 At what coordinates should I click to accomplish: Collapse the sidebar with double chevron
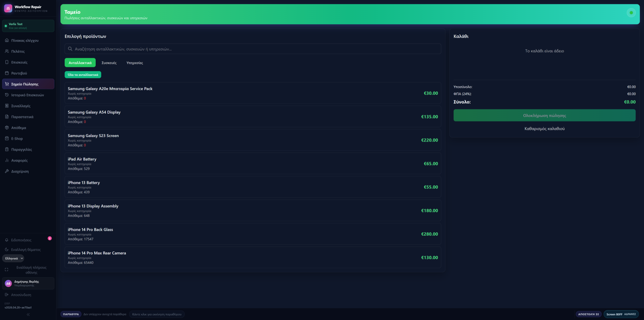(28, 314)
